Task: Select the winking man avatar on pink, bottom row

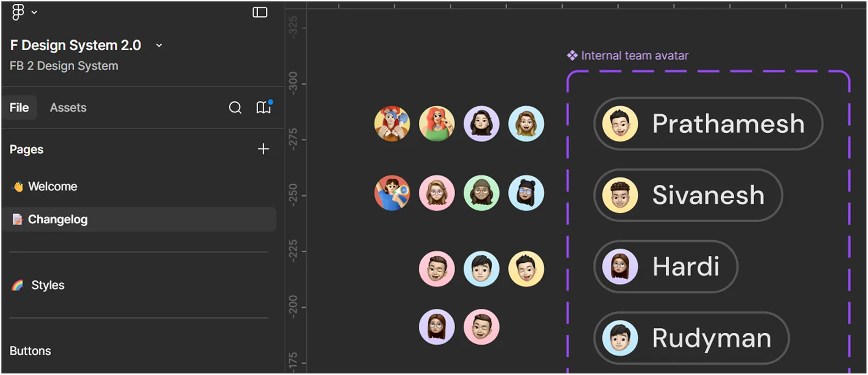Action: click(481, 327)
